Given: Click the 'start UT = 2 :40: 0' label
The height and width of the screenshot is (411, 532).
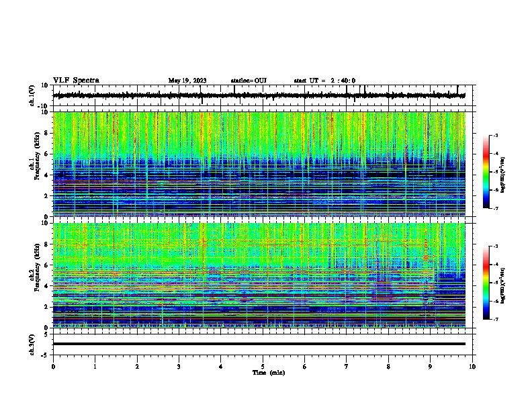Looking at the screenshot, I should 324,81.
